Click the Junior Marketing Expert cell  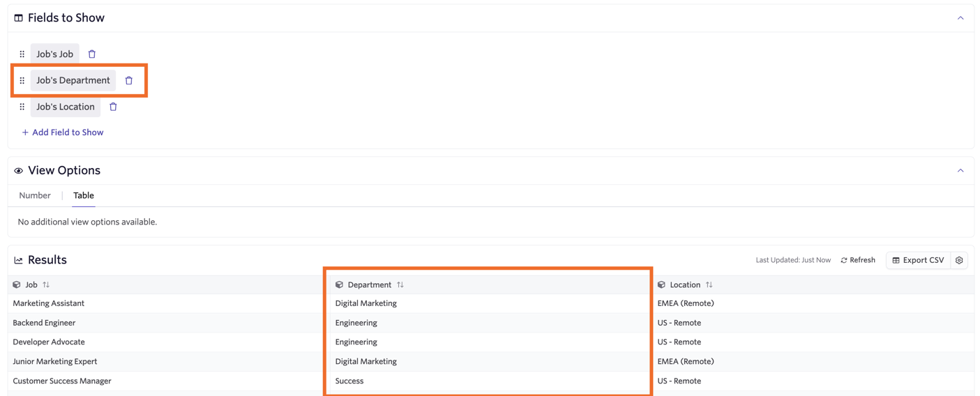(55, 361)
